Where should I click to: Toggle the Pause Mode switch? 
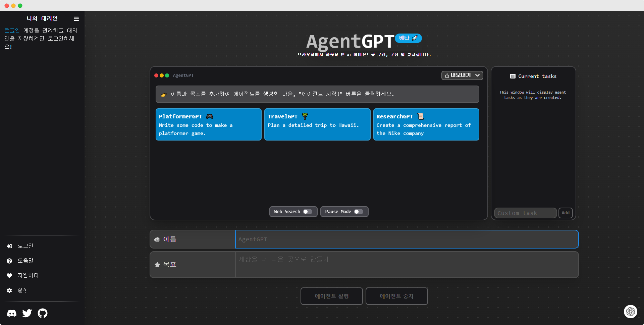coord(359,212)
